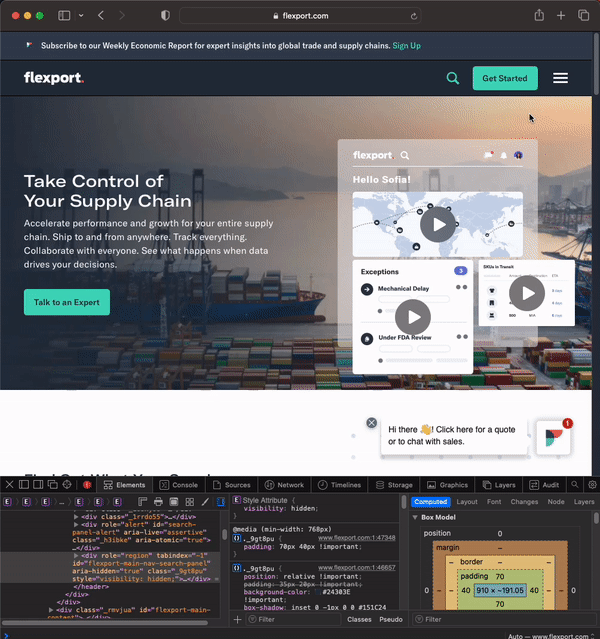Open sidebar options dropdown arrow in Safari toolbar
The image size is (600, 639).
[x=81, y=16]
